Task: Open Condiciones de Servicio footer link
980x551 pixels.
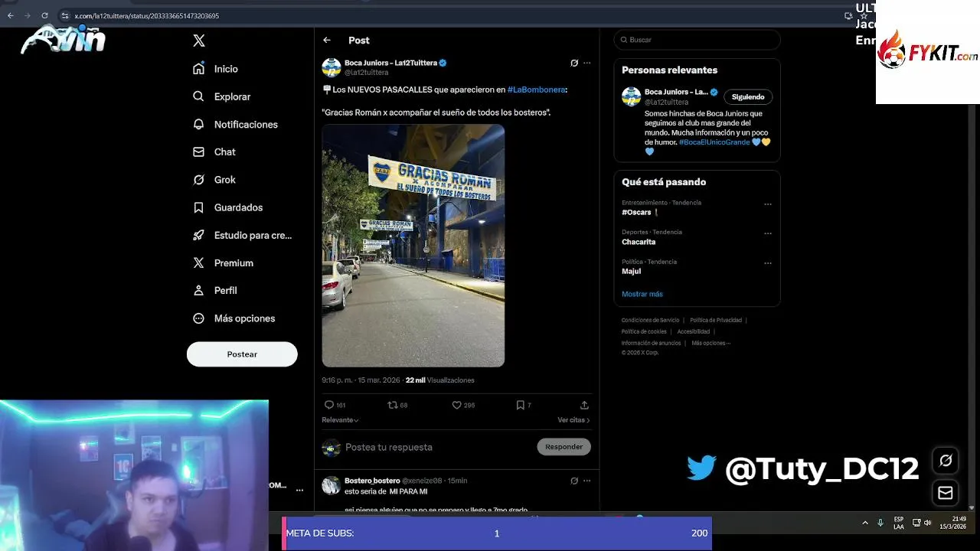Action: coord(650,320)
